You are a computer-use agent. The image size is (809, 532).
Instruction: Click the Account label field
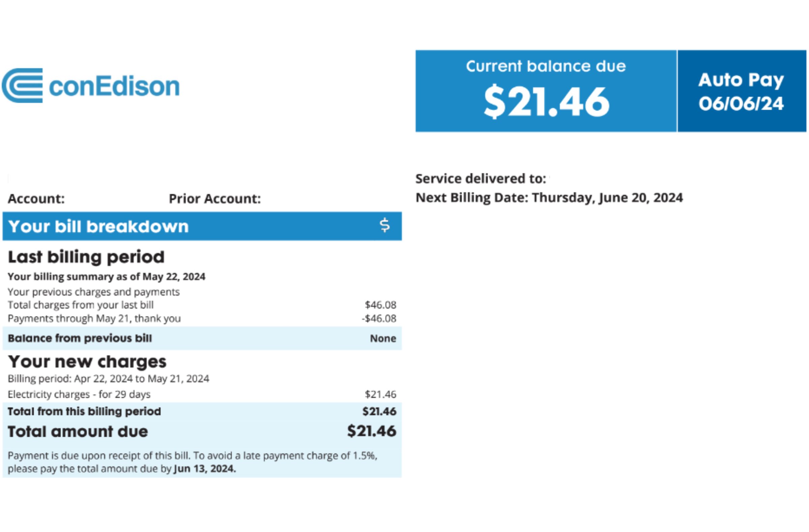point(36,199)
